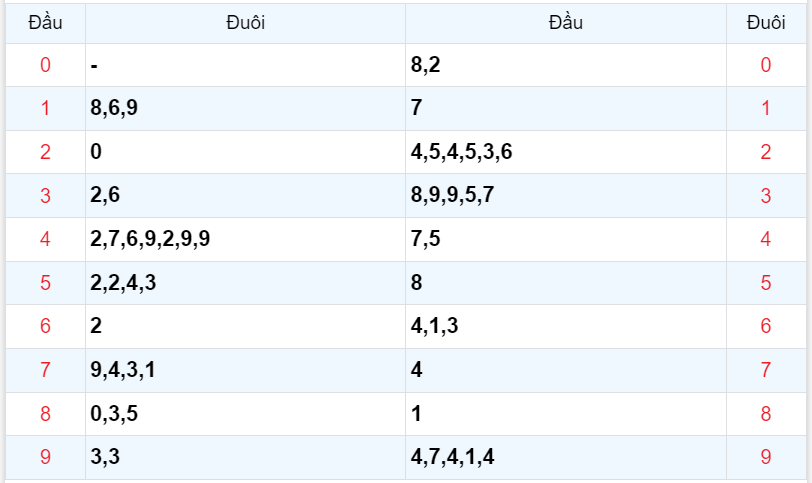Select the 4,5,4,5,3,6 cell
The image size is (812, 483).
coord(565,152)
